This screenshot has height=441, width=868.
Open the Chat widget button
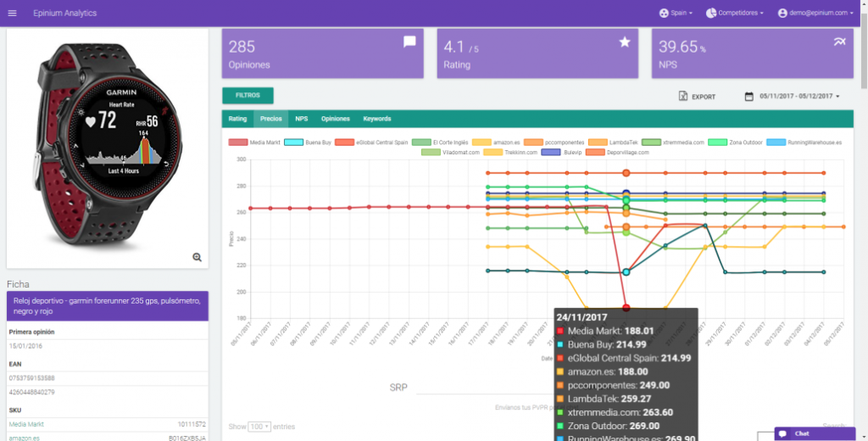pos(815,434)
